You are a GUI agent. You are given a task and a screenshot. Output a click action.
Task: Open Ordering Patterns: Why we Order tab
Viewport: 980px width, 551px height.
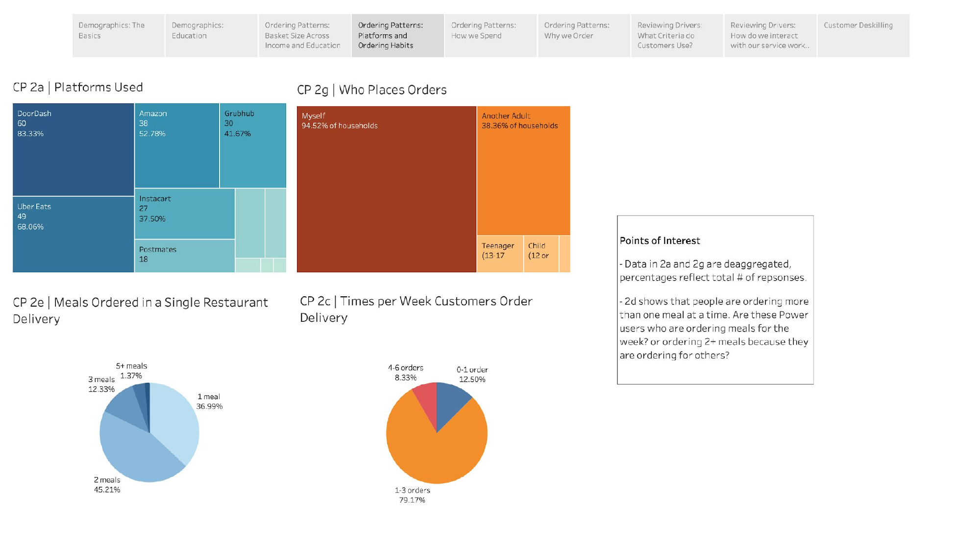click(584, 36)
